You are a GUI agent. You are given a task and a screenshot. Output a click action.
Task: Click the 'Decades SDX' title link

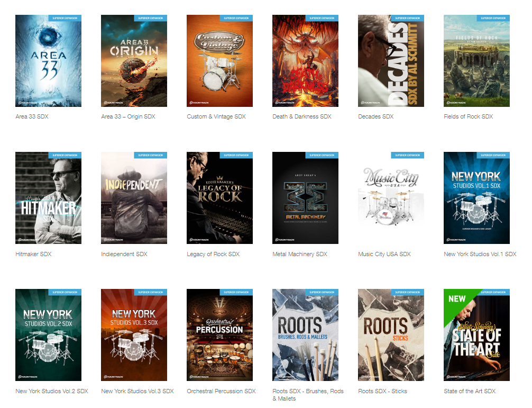pyautogui.click(x=375, y=116)
